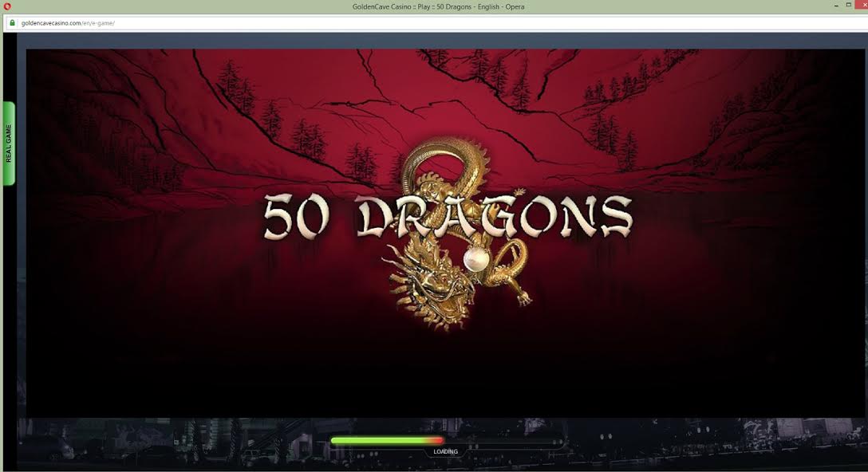Open the REAL GAME side tab

(9, 144)
